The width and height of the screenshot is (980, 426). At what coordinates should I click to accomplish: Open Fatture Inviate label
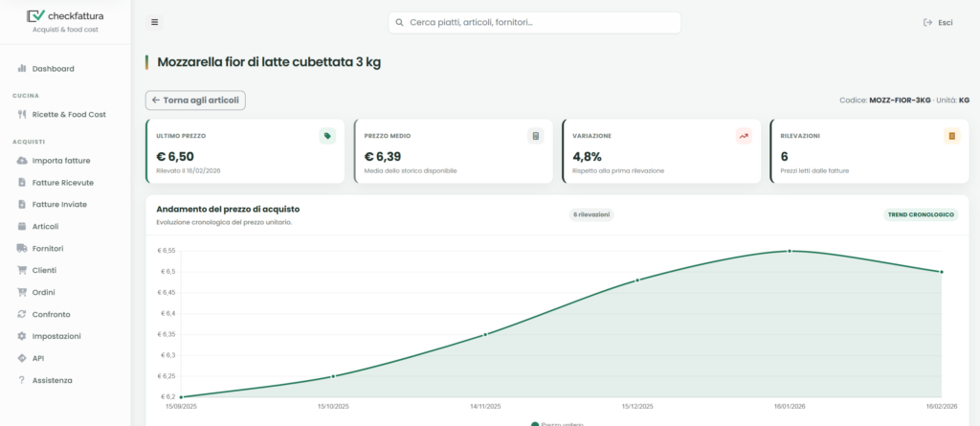coord(59,205)
